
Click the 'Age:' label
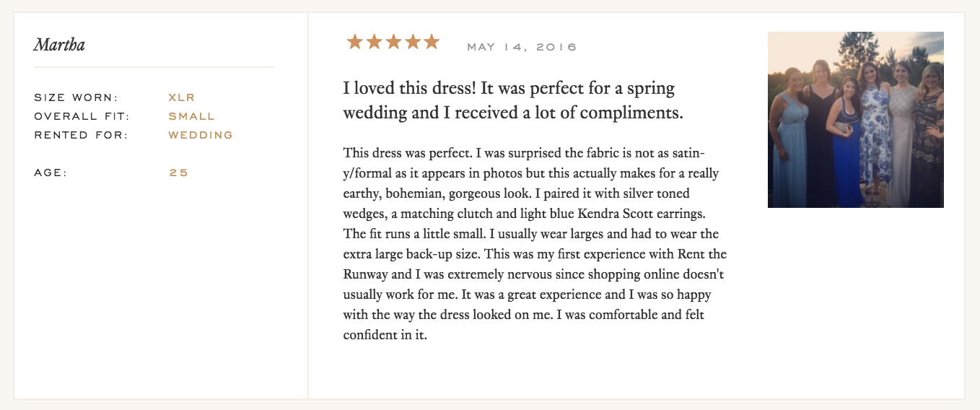tap(51, 173)
